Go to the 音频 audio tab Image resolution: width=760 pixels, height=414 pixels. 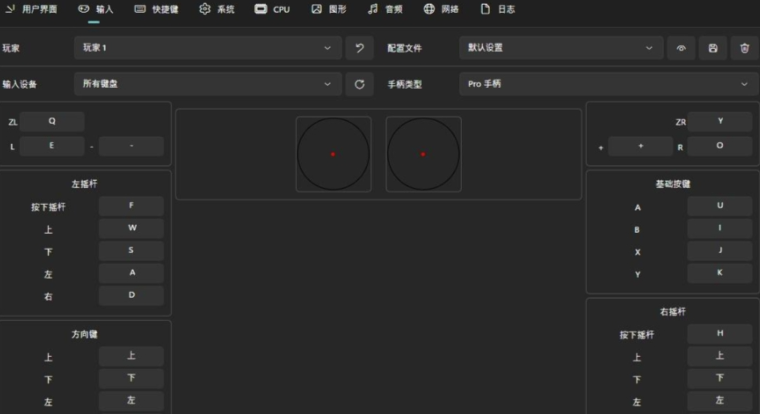tap(385, 9)
